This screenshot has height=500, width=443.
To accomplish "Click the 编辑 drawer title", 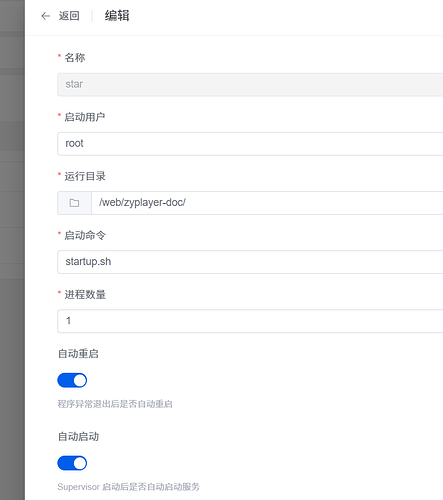I will [x=117, y=16].
